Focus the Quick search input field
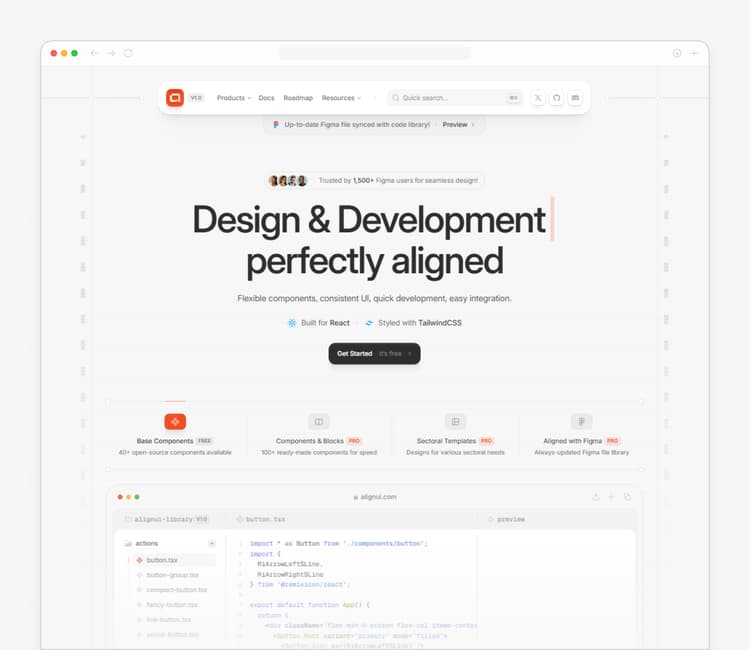Image resolution: width=750 pixels, height=650 pixels. pyautogui.click(x=450, y=98)
